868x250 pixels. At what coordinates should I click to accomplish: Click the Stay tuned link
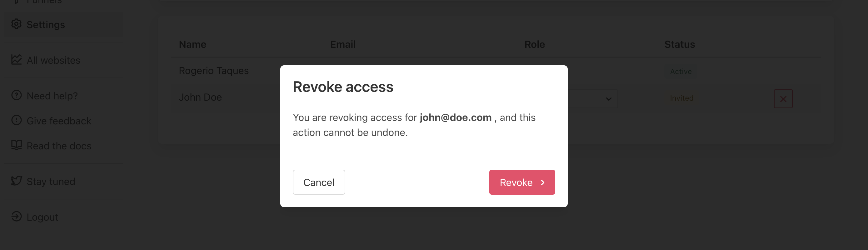[x=51, y=182]
